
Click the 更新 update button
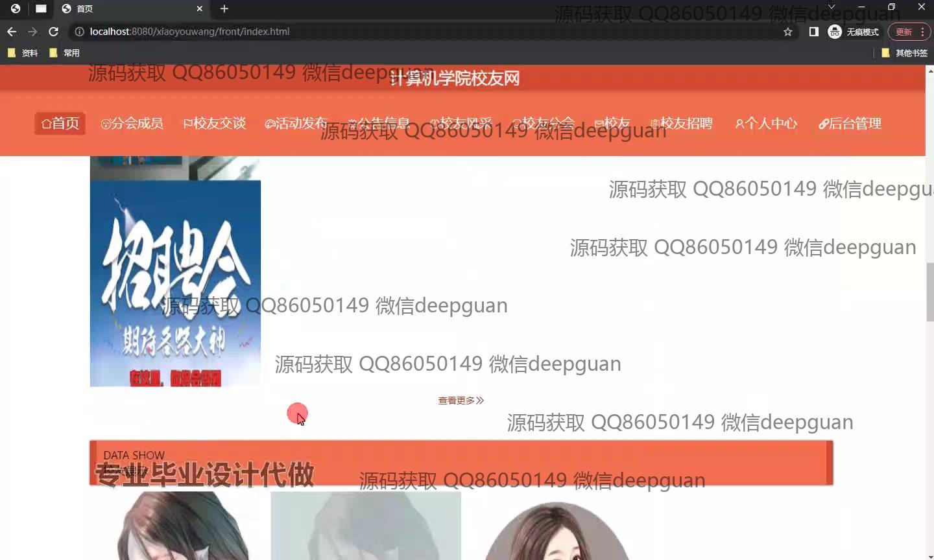pyautogui.click(x=903, y=32)
